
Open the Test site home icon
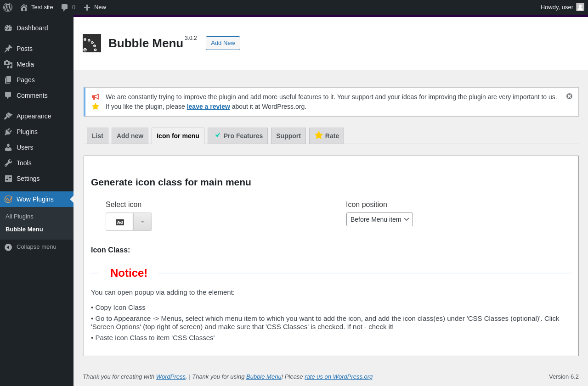(24, 7)
